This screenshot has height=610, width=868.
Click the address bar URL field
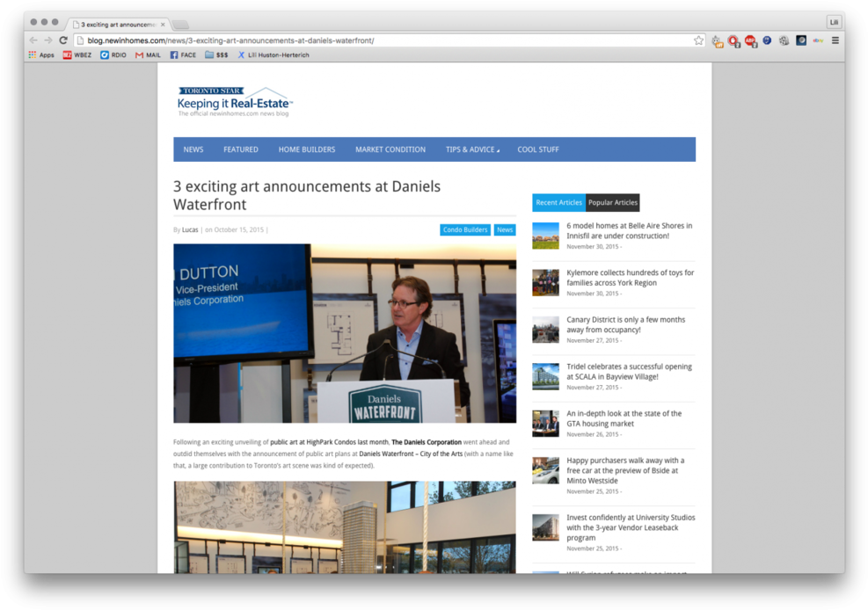click(x=387, y=40)
